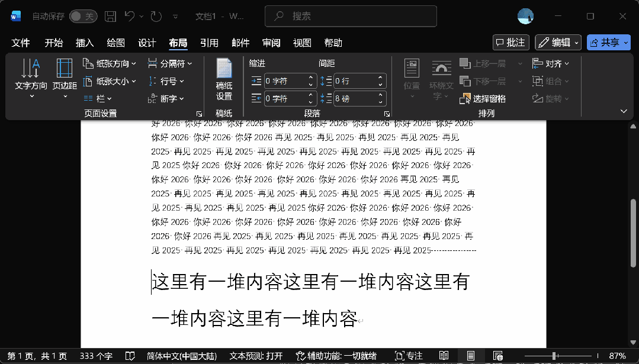Click the Undo arrow icon
The image size is (639, 364).
tap(130, 17)
